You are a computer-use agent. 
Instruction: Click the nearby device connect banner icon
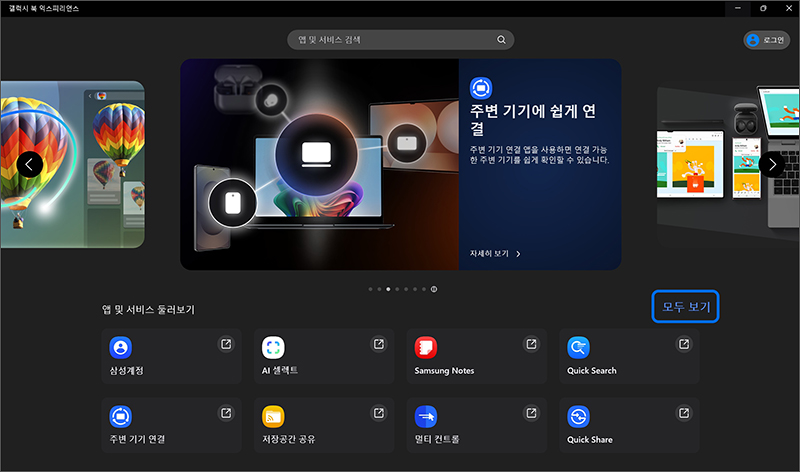(x=481, y=88)
